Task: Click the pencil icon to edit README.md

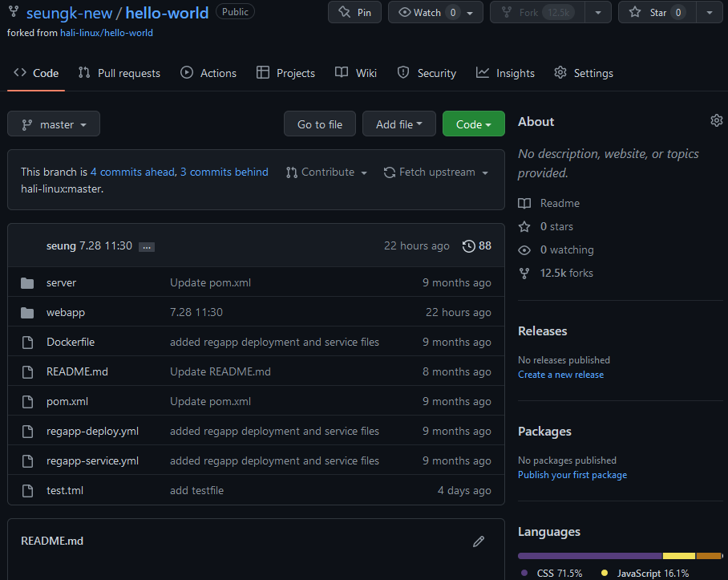Action: point(479,541)
